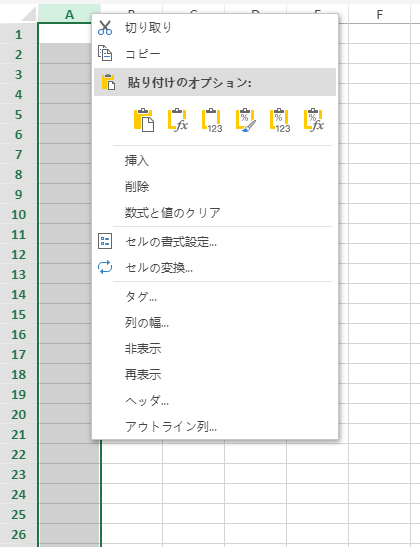Choose the paste values (123) option
Screen dimensions: 420x547
[212, 120]
